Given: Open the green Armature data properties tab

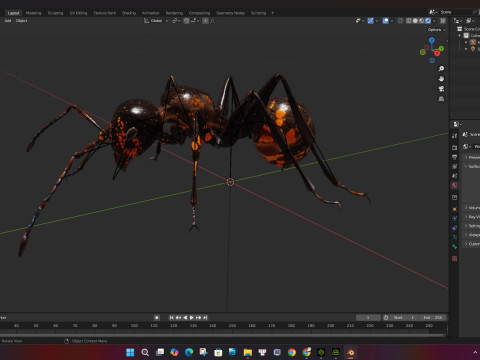Looking at the screenshot, I should 454,237.
